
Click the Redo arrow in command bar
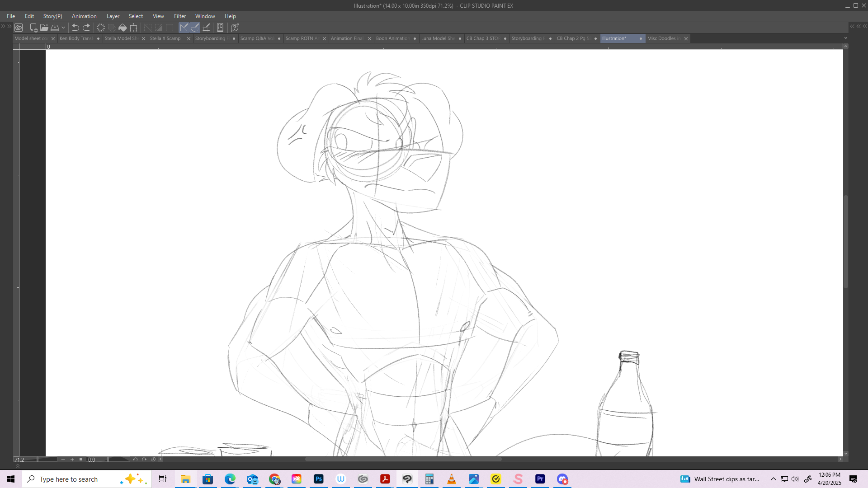pyautogui.click(x=86, y=28)
